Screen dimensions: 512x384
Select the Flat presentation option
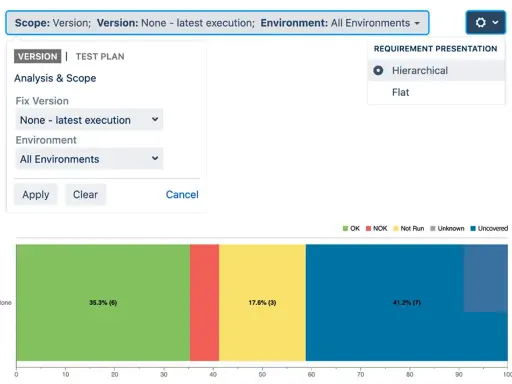point(436,92)
